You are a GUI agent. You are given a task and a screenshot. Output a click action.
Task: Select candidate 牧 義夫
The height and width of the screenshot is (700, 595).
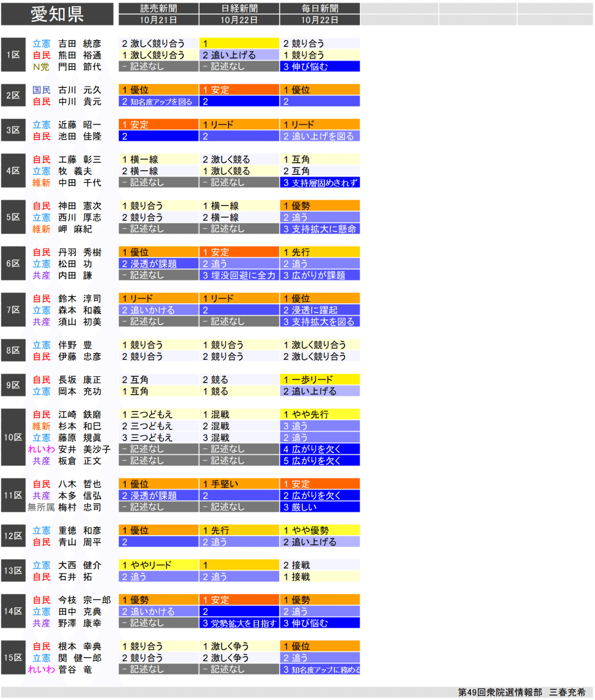[75, 172]
